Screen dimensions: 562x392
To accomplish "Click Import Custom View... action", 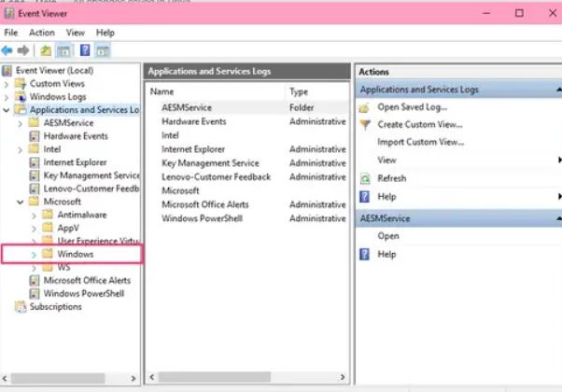I will tap(421, 142).
